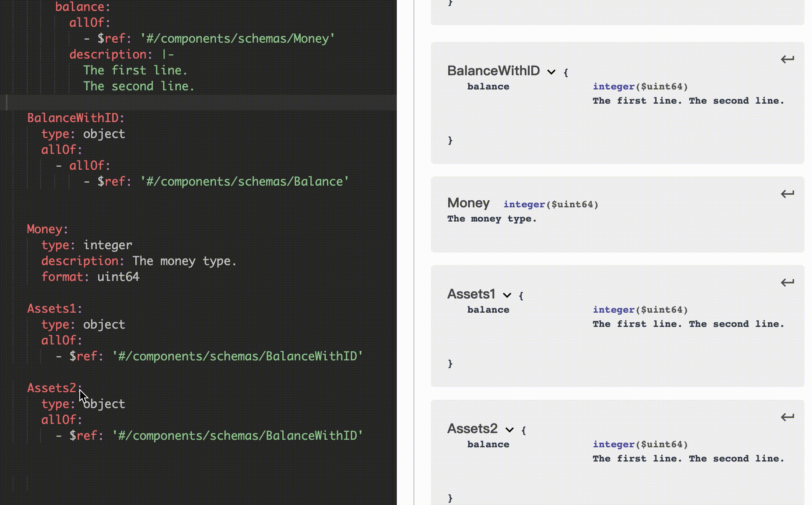Click the return arrow icon on BalanceWithID card

[x=787, y=59]
